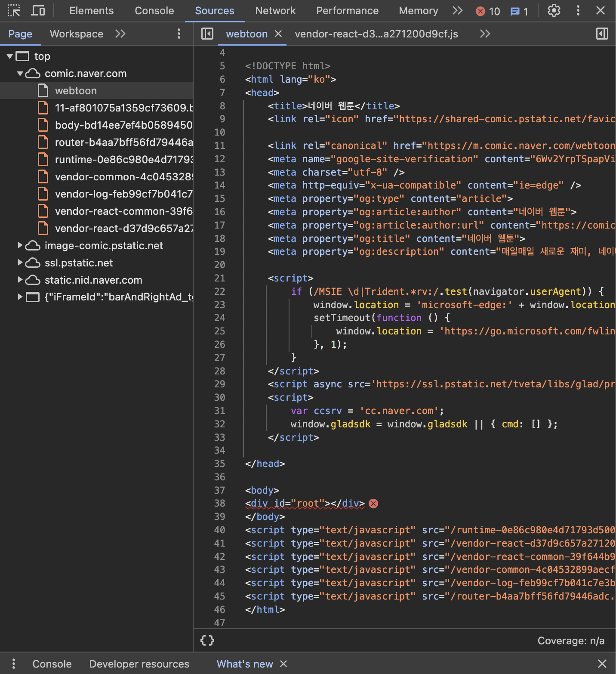Select the Page navigator tab
616x674 pixels.
(20, 34)
